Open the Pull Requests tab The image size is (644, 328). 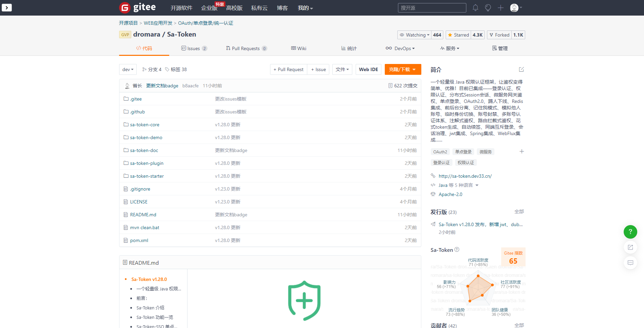tap(246, 48)
